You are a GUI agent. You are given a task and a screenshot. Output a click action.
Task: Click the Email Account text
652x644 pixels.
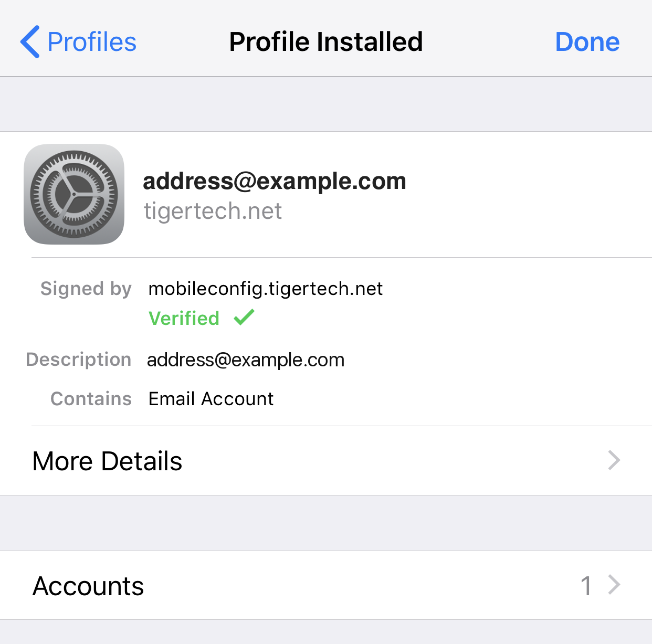tap(211, 399)
